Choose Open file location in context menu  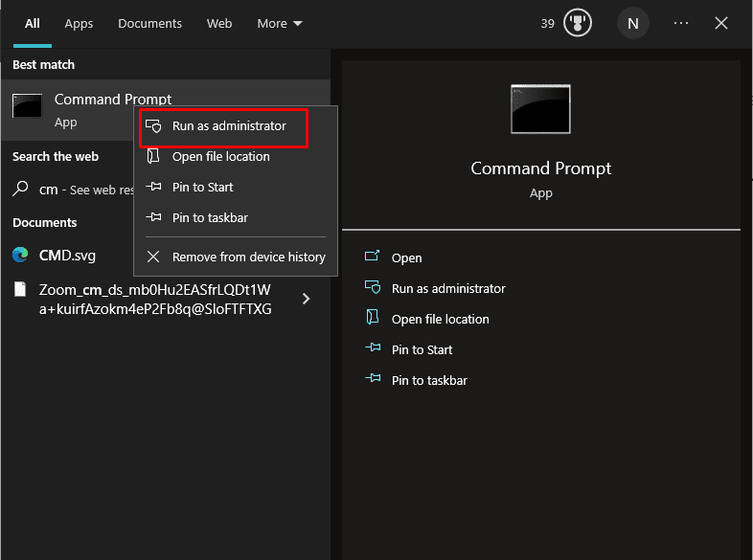point(236,156)
